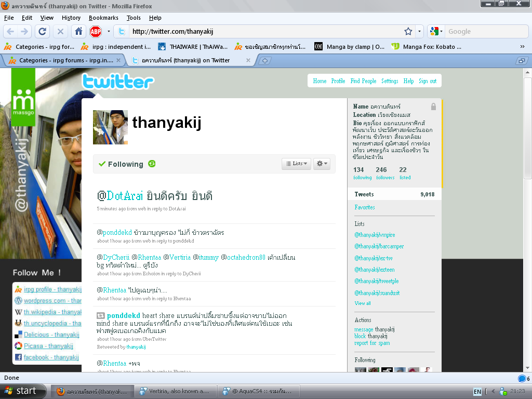
Task: Open the History menu
Action: coord(71,18)
